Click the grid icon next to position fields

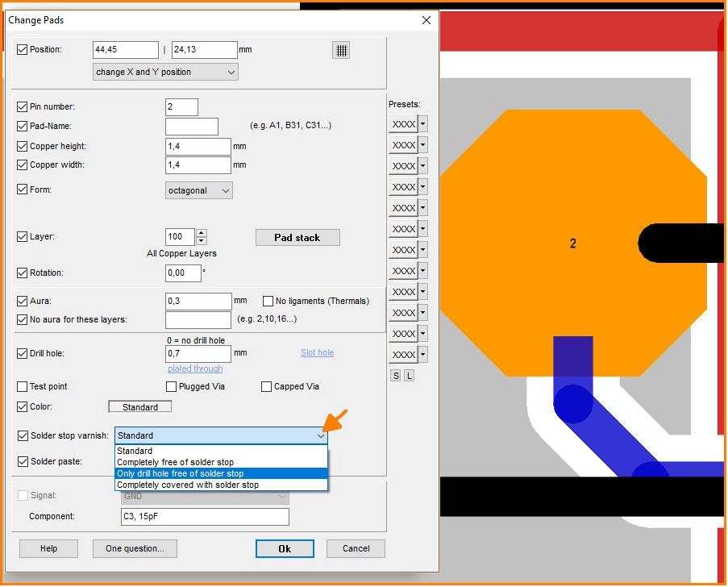click(x=341, y=50)
